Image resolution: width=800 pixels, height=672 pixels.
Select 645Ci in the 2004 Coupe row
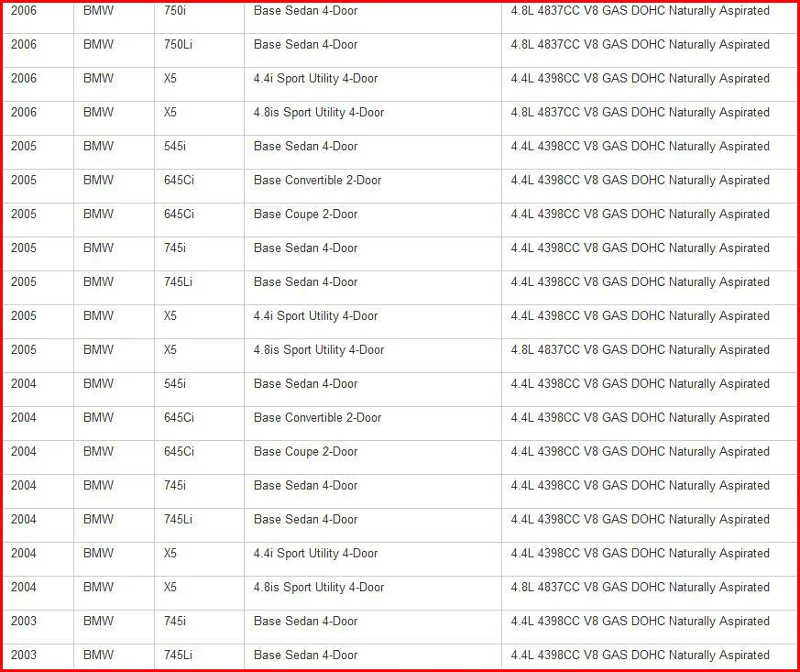point(179,452)
